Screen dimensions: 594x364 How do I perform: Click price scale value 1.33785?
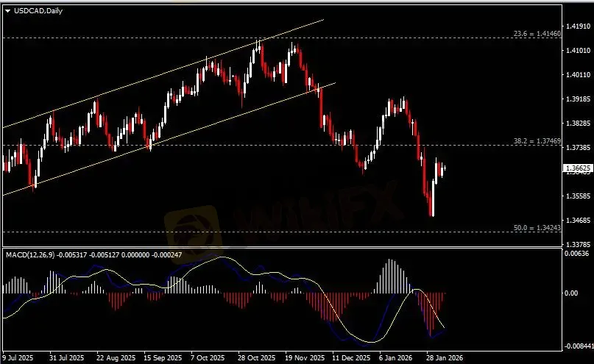pyautogui.click(x=578, y=244)
